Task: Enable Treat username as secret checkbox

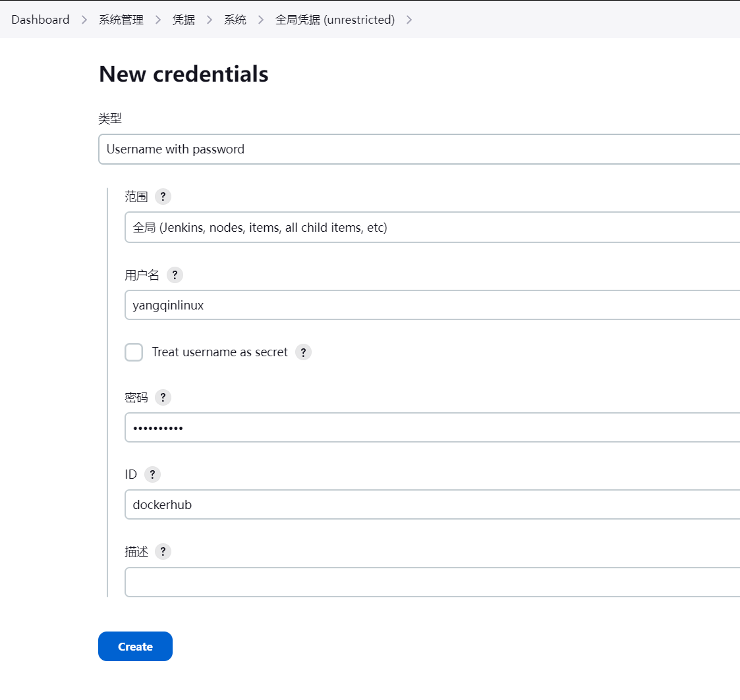Action: pos(134,352)
